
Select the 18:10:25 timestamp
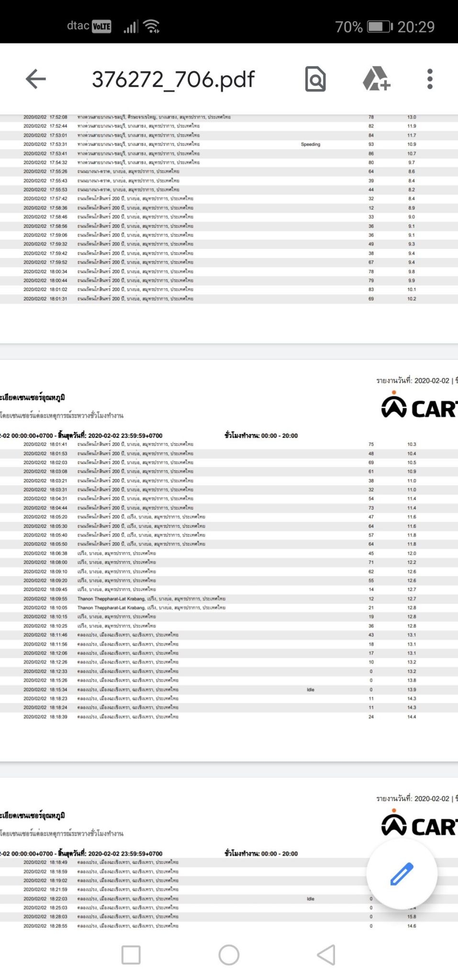click(x=58, y=626)
